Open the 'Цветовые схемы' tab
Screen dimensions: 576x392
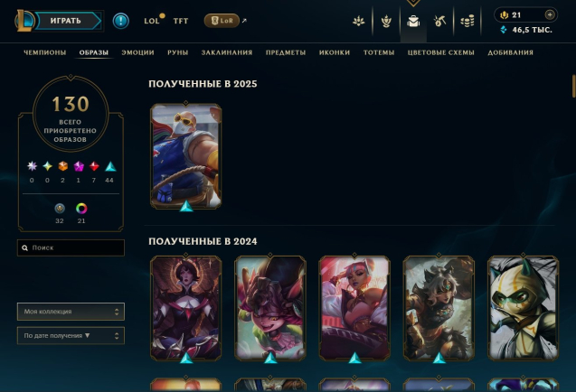(x=441, y=52)
